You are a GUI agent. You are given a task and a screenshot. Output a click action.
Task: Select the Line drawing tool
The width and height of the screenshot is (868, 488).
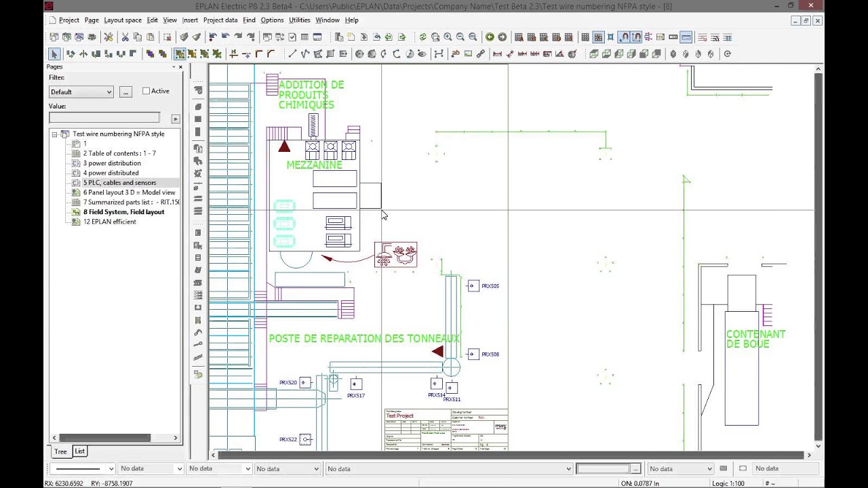[292, 54]
